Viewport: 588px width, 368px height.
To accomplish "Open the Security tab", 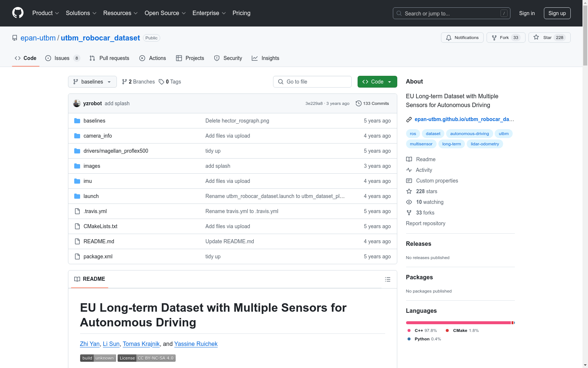I will click(228, 58).
